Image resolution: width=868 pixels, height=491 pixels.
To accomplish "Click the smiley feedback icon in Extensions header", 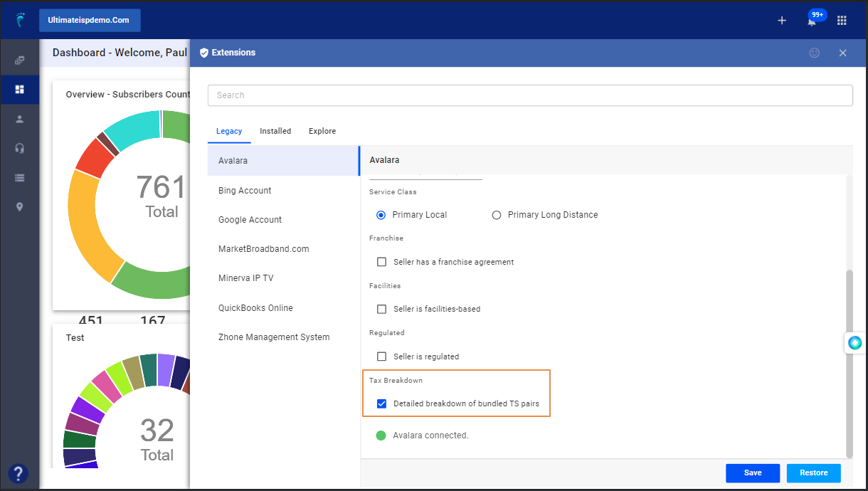I will 815,53.
